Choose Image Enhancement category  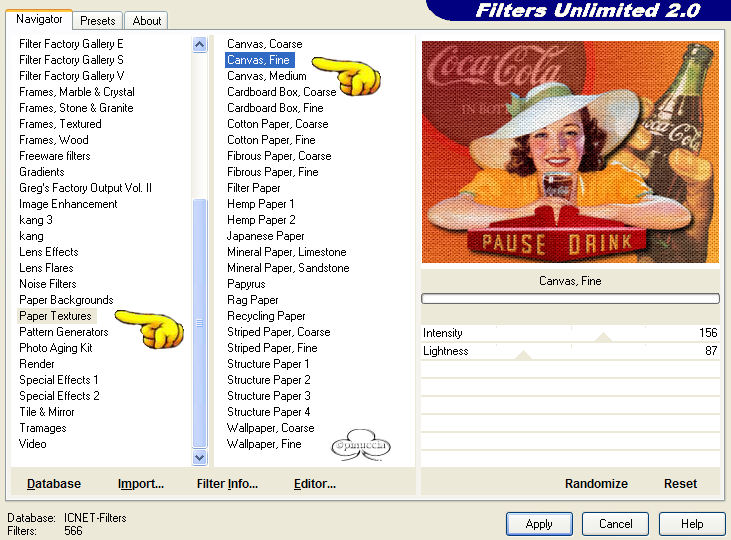click(x=68, y=204)
